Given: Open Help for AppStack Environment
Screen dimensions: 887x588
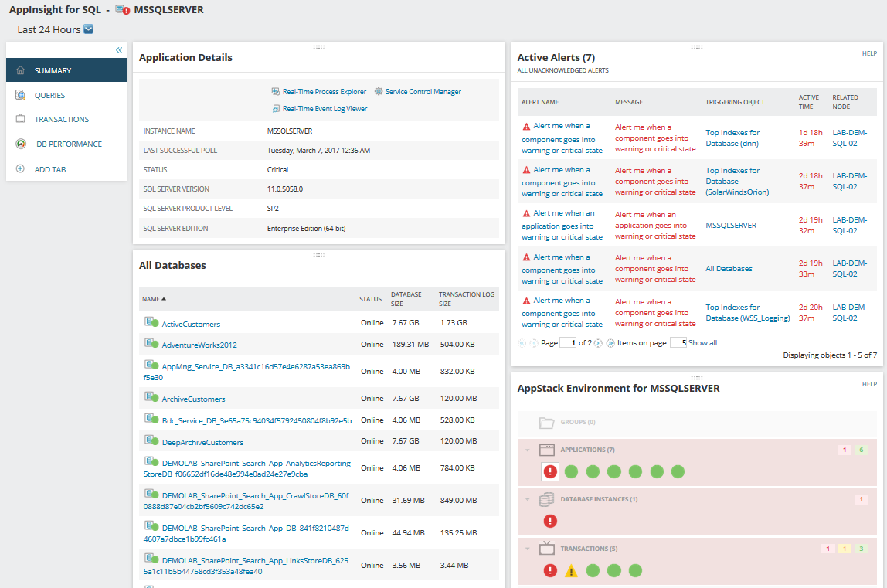Looking at the screenshot, I should click(x=869, y=384).
